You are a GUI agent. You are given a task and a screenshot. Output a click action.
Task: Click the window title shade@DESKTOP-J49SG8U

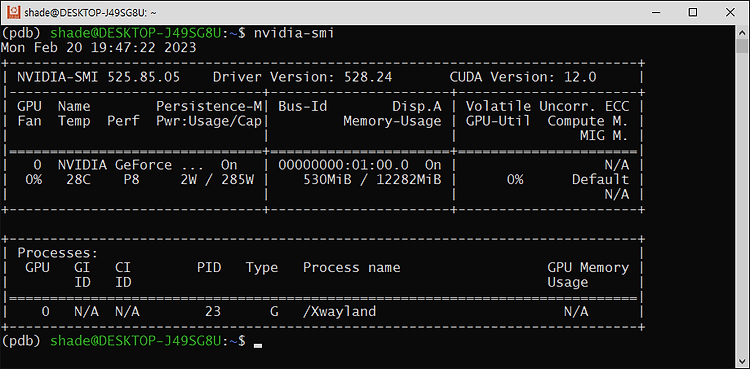[x=90, y=13]
